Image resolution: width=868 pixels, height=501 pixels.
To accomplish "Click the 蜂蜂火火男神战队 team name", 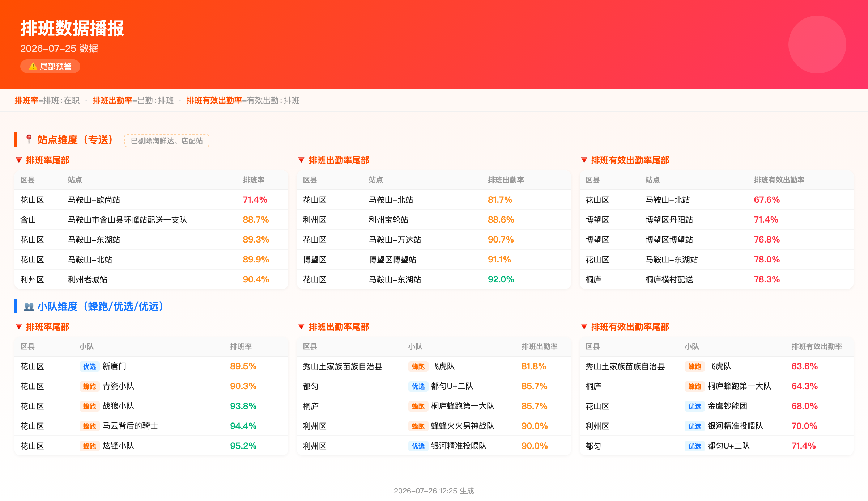I will click(x=463, y=426).
